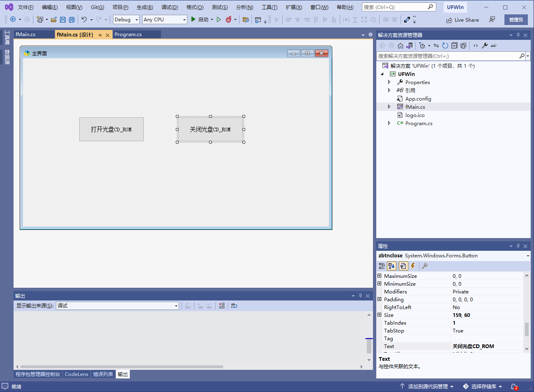The height and width of the screenshot is (392, 534).
Task: Toggle categorized view in Properties panel
Action: point(382,266)
